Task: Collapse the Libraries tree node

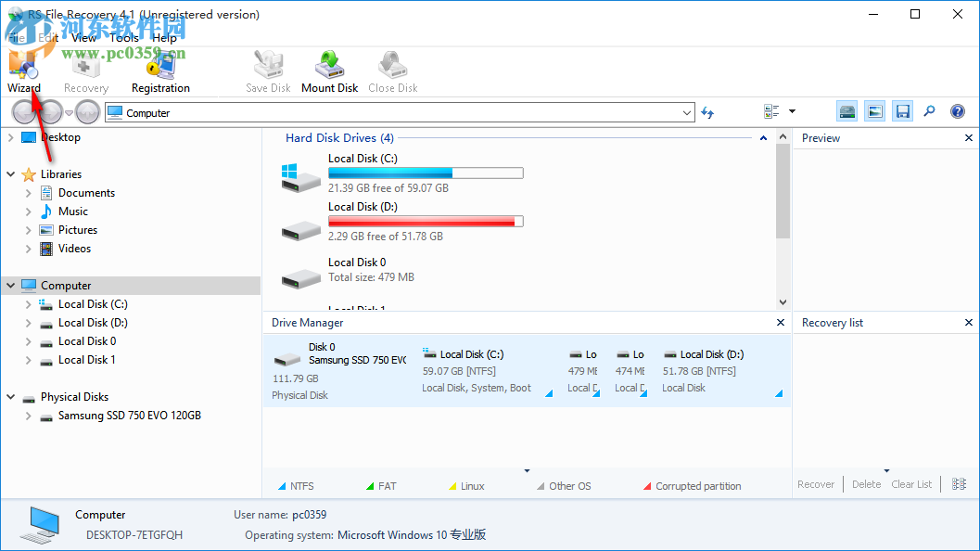Action: 9,173
